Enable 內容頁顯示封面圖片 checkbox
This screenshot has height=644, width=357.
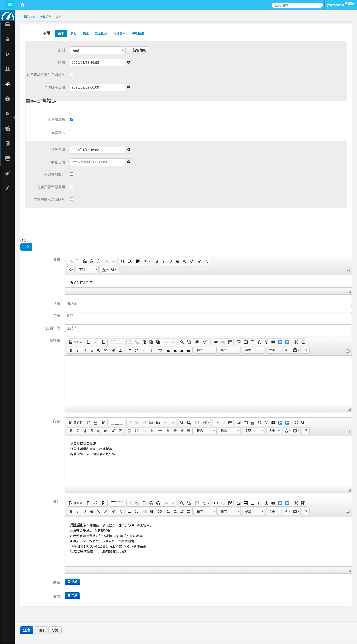click(72, 199)
